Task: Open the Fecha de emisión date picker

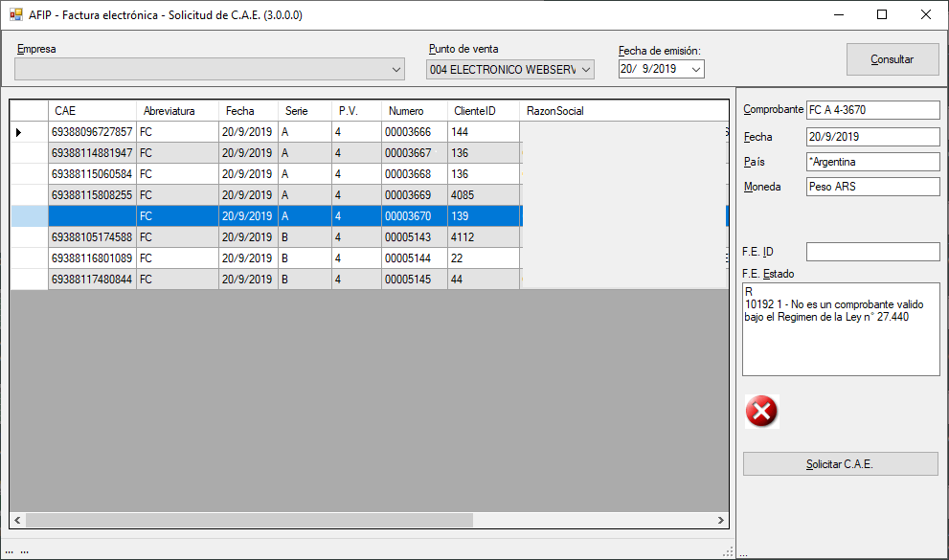Action: [696, 69]
